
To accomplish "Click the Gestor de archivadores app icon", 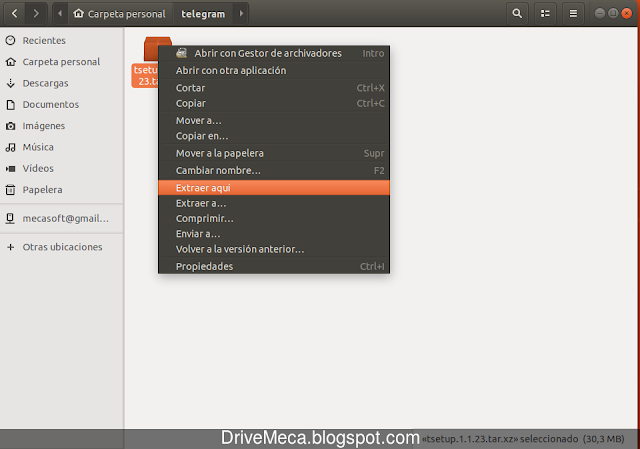I will 182,53.
